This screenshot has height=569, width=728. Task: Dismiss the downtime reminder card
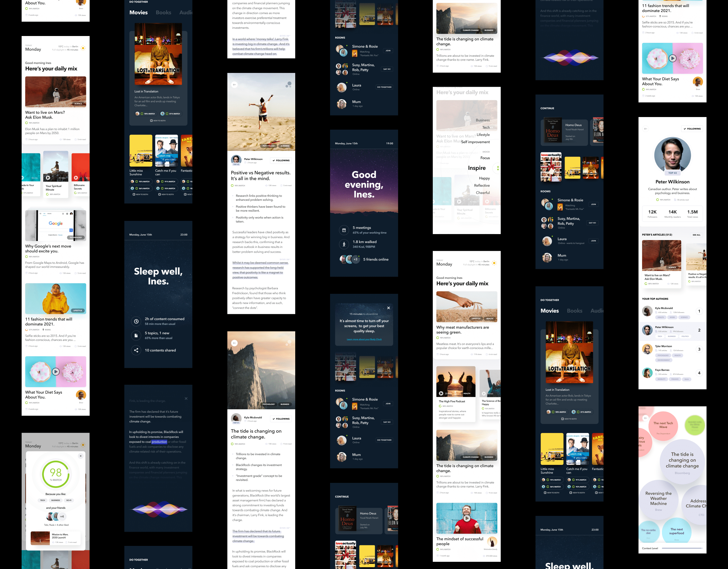pos(388,308)
